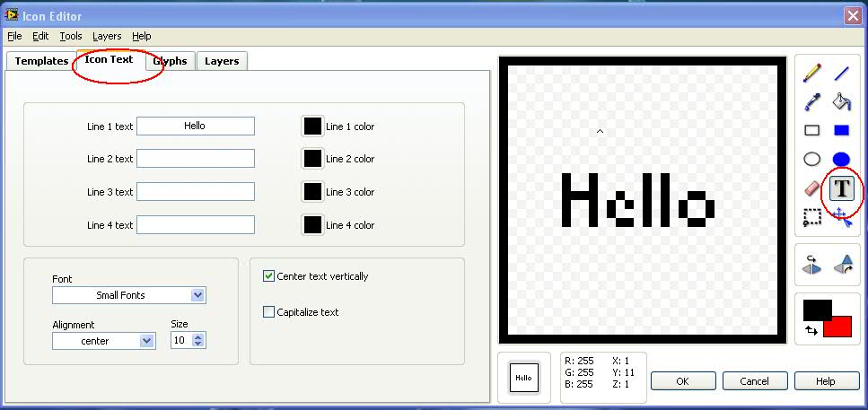Open the Font dropdown
The image size is (868, 410).
point(198,295)
